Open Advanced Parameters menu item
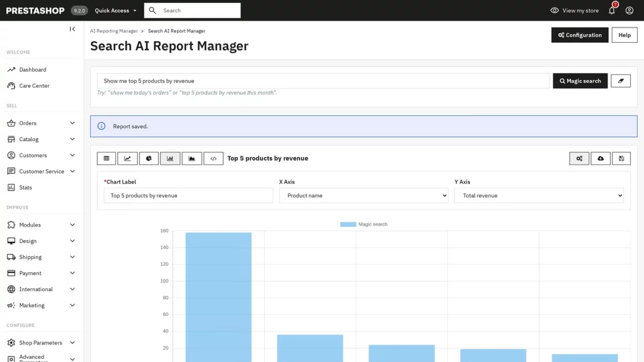 (x=32, y=358)
